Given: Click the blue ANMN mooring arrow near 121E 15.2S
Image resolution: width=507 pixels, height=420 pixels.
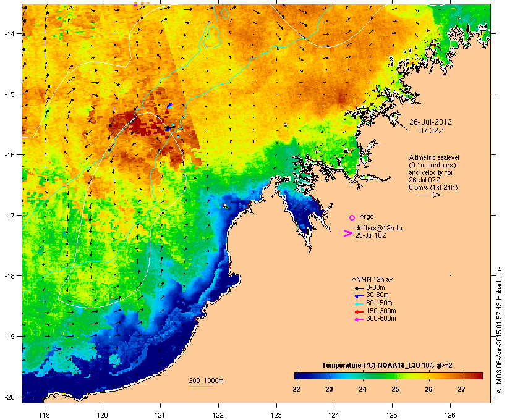Looking at the screenshot, I should point(169,106).
